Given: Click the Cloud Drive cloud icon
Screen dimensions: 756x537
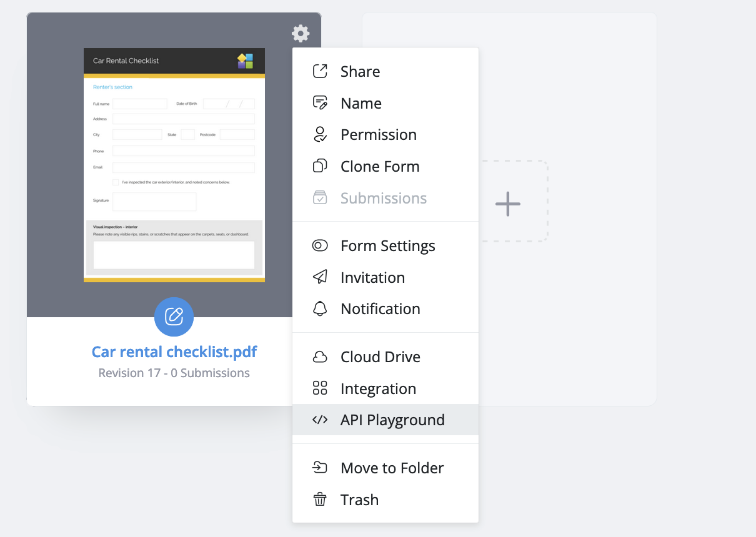Looking at the screenshot, I should pyautogui.click(x=320, y=357).
